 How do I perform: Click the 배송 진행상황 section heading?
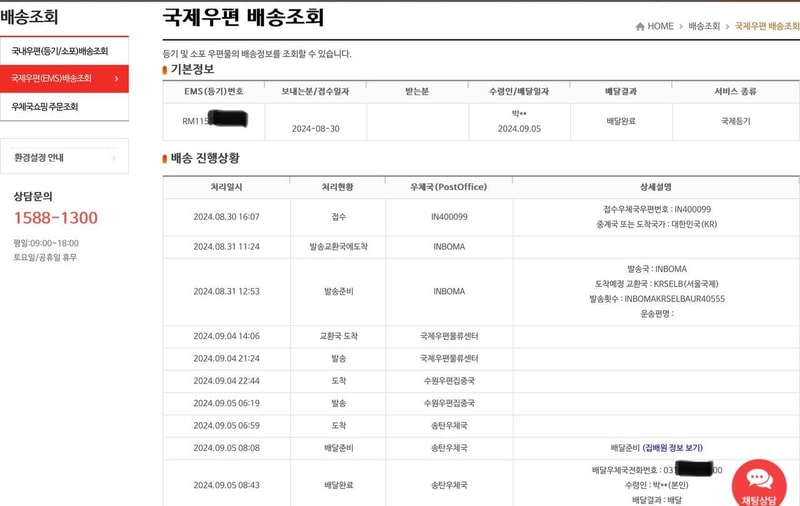[205, 158]
